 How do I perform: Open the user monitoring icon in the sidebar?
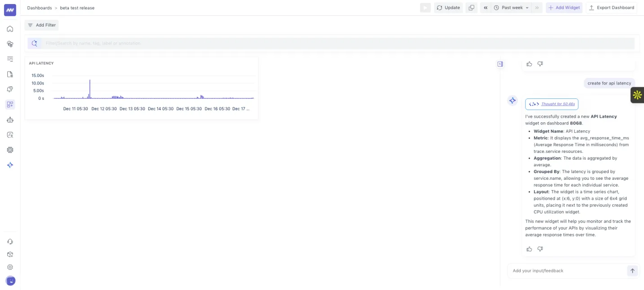[x=10, y=134]
